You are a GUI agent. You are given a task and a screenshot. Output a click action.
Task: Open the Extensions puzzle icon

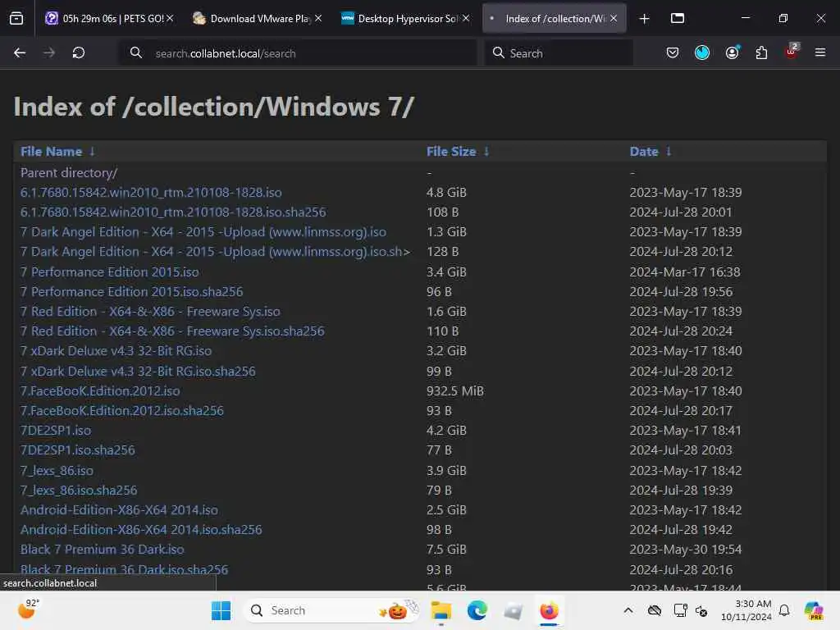click(761, 52)
